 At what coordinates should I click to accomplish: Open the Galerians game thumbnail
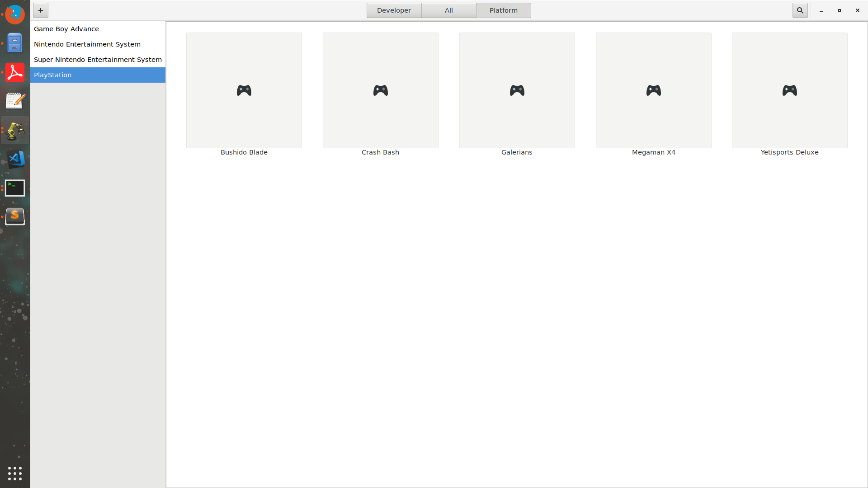click(517, 90)
